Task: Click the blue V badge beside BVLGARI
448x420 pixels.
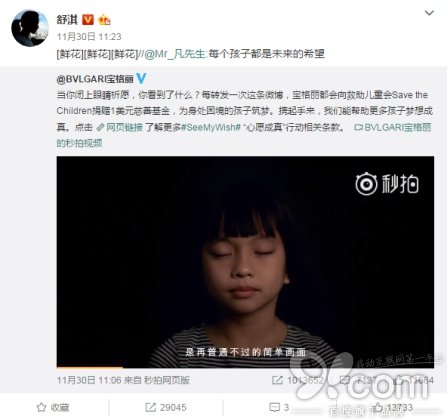Action: click(141, 78)
